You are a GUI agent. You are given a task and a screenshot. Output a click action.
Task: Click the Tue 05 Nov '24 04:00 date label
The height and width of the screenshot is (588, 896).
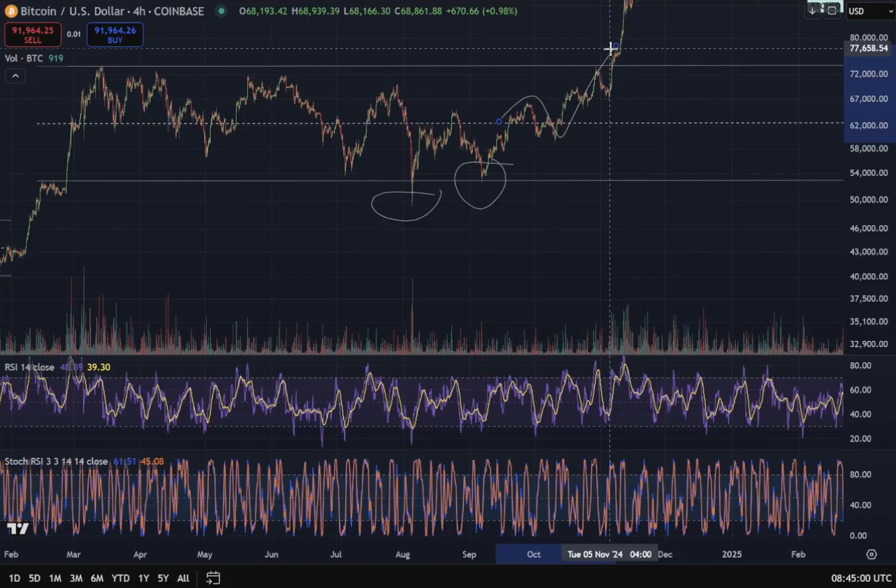tap(609, 554)
